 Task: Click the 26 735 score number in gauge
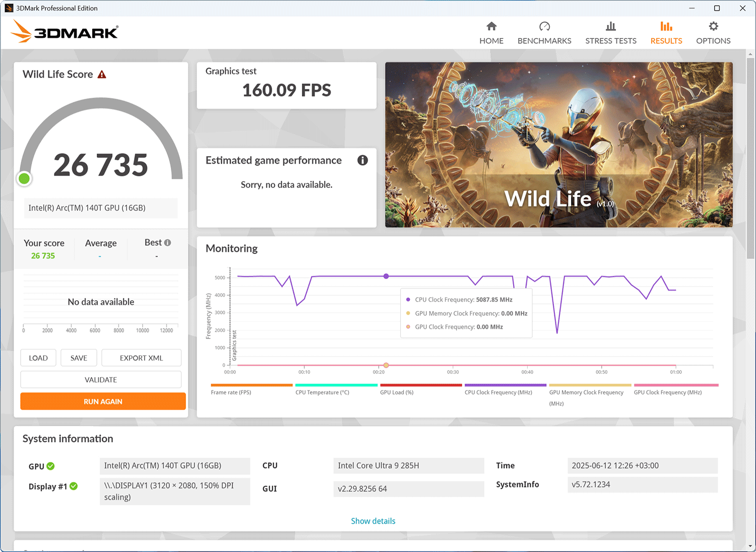[x=101, y=165]
